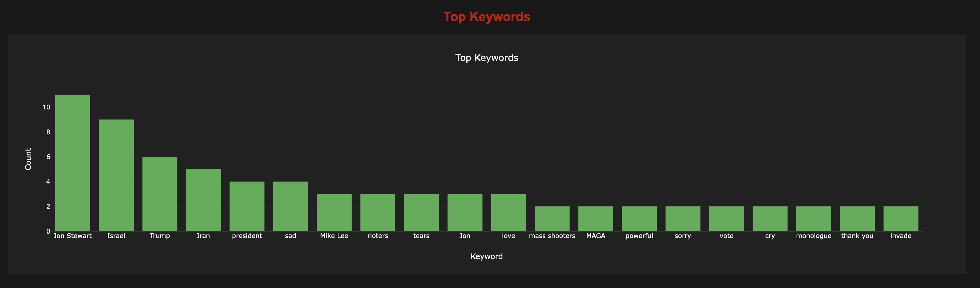Click the Jon bar

point(465,213)
